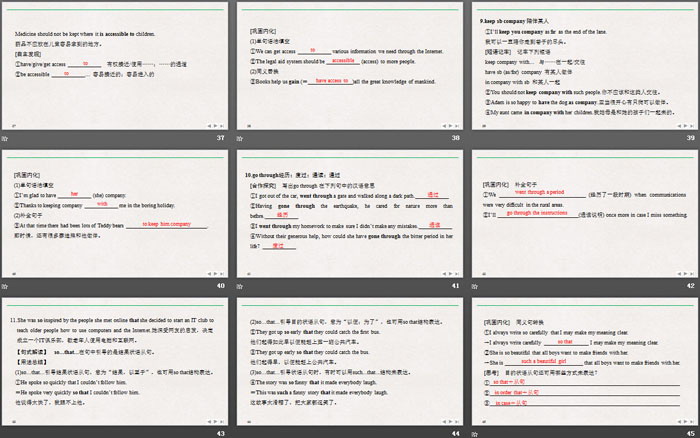Click the animation star icon under slide 45
Screen dimensions: 700x438
click(x=472, y=434)
